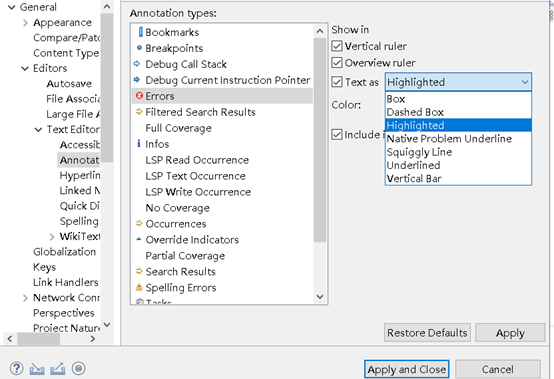Open the Globalization preference page

[64, 251]
